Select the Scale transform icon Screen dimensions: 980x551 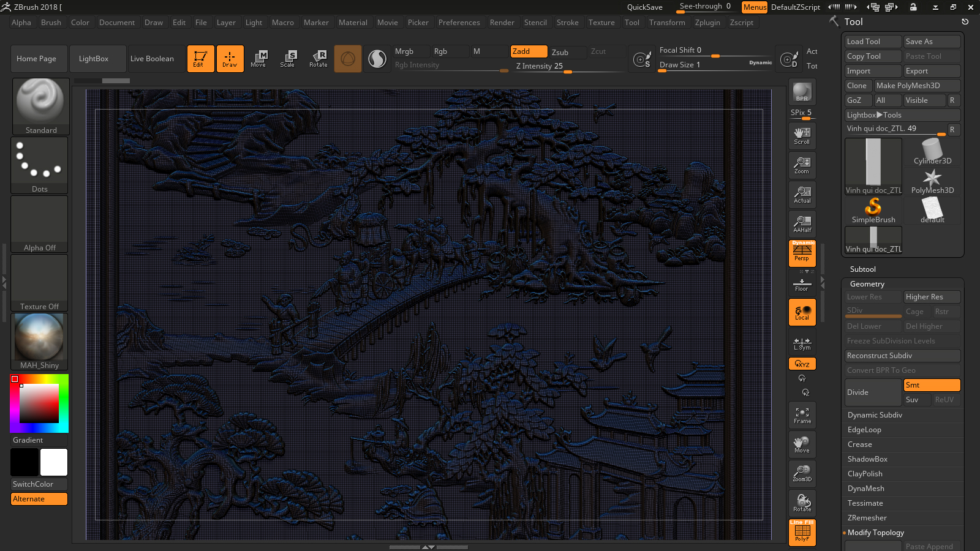pyautogui.click(x=288, y=59)
